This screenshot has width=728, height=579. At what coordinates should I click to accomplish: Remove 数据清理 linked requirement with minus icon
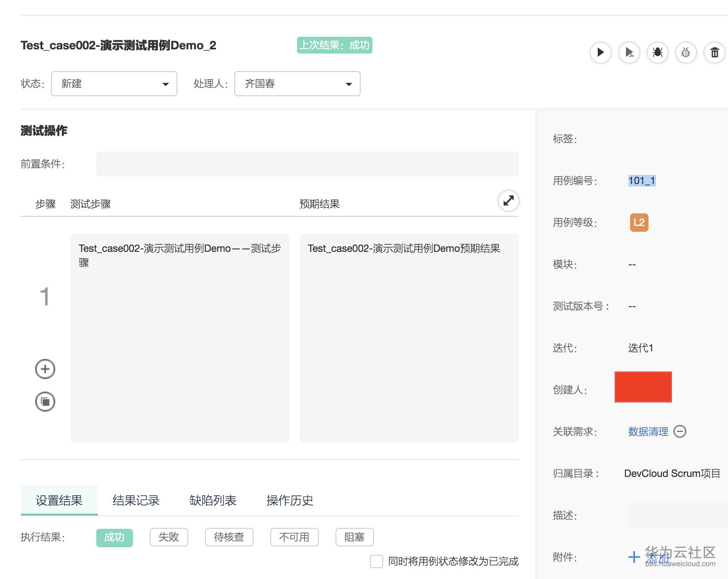680,431
